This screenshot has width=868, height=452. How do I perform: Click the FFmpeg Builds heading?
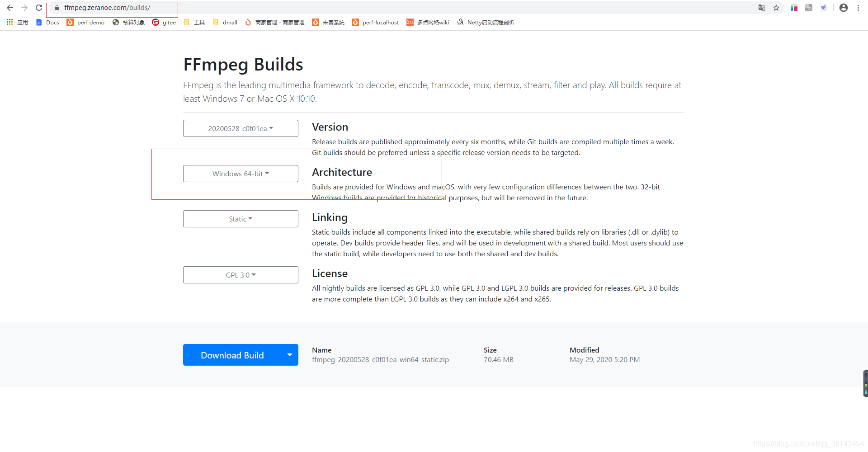[243, 65]
